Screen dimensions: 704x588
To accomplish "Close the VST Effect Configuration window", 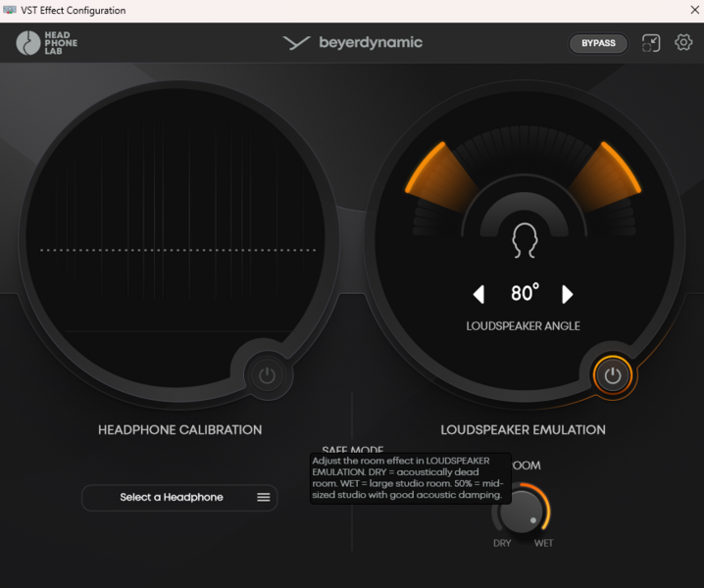I will point(694,10).
